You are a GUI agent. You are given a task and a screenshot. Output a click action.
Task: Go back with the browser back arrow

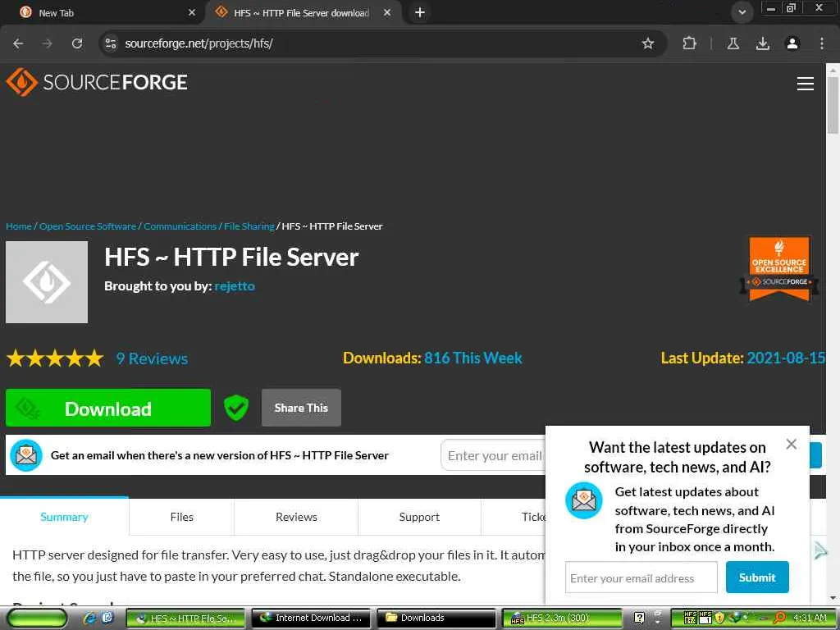[18, 43]
